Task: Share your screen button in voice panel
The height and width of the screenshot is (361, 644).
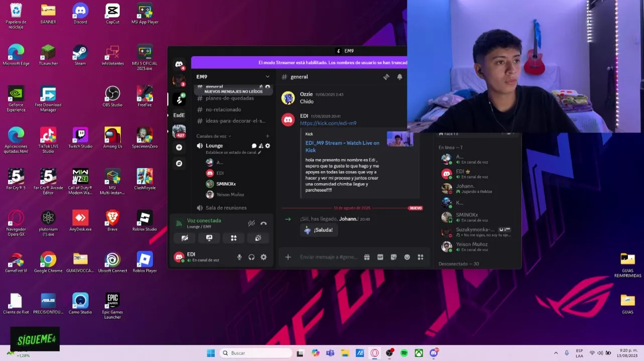Action: (209, 238)
